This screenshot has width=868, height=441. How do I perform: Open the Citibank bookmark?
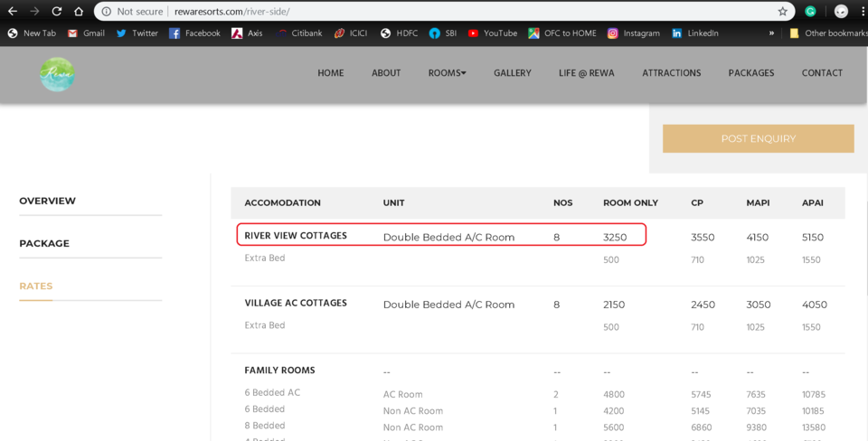[x=298, y=33]
